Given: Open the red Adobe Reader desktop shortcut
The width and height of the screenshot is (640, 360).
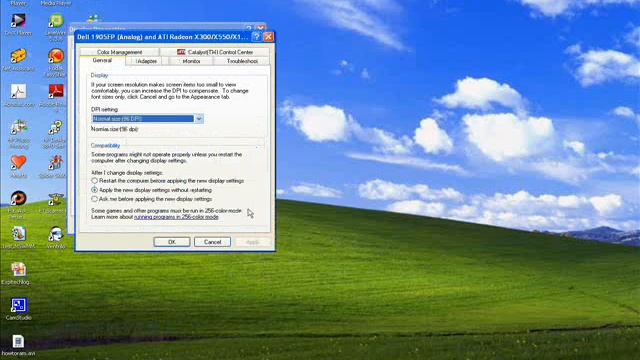Looking at the screenshot, I should click(56, 92).
